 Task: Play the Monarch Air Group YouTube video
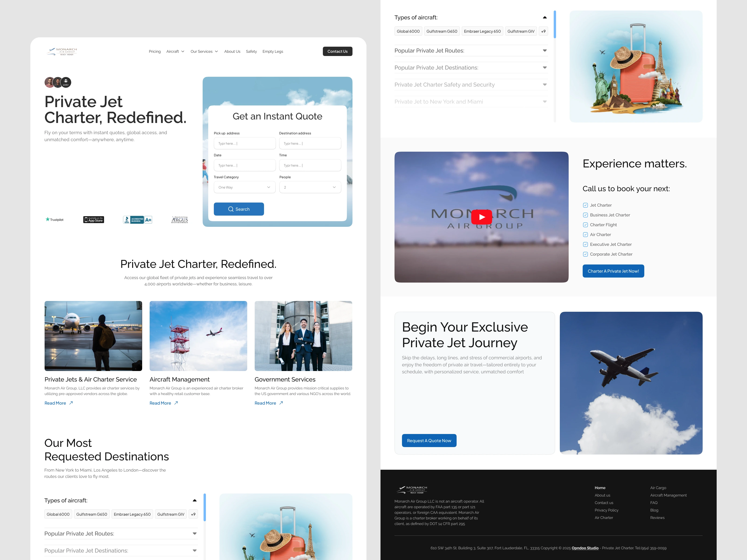[x=482, y=217]
